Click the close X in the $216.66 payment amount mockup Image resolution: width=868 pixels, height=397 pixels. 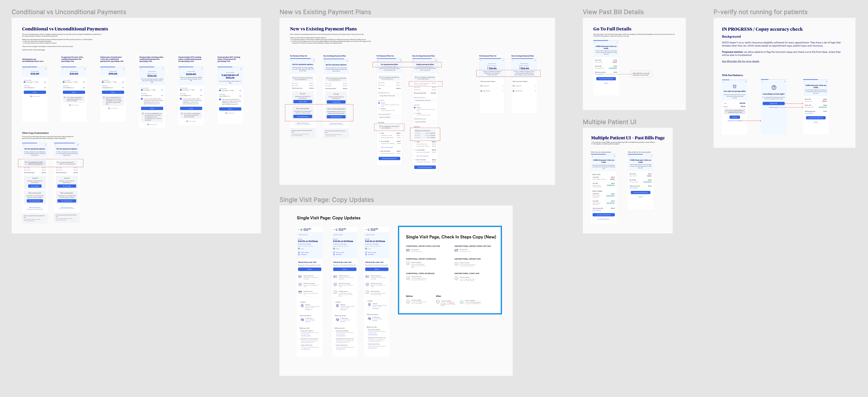(x=163, y=69)
